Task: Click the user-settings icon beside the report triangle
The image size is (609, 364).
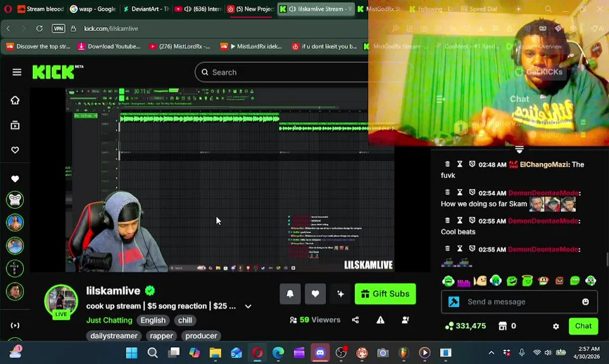Action: pos(405,320)
